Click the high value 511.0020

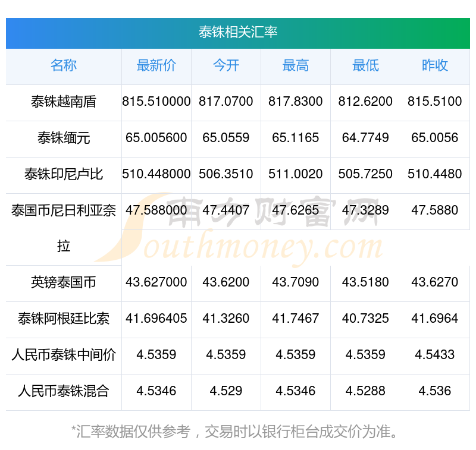[295, 174]
